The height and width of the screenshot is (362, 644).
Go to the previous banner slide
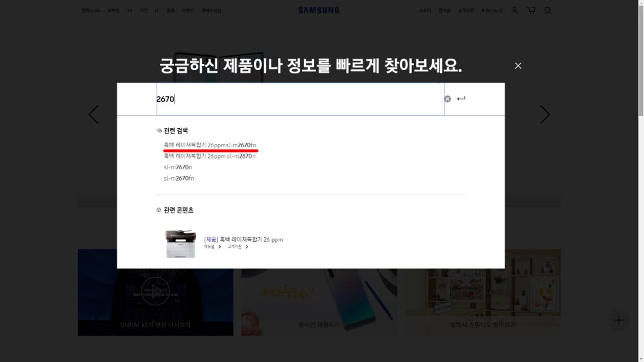point(93,114)
